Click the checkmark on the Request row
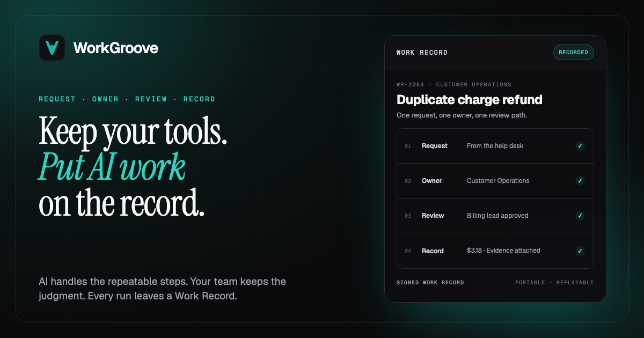The image size is (644, 338). (580, 146)
